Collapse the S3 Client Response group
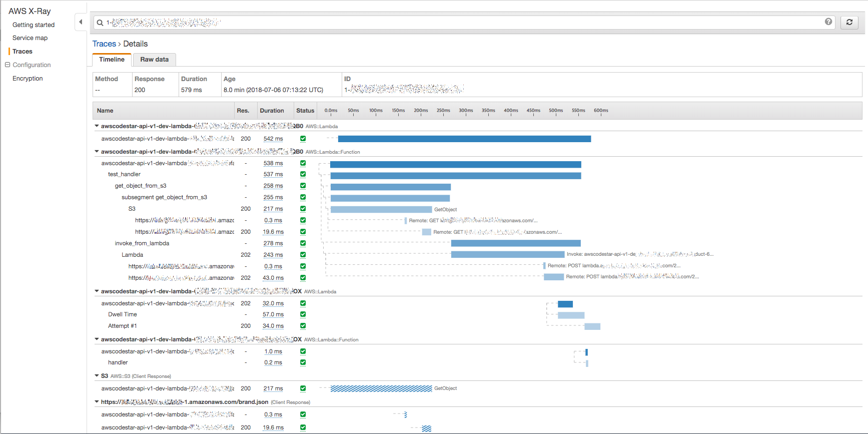868x434 pixels. [97, 375]
